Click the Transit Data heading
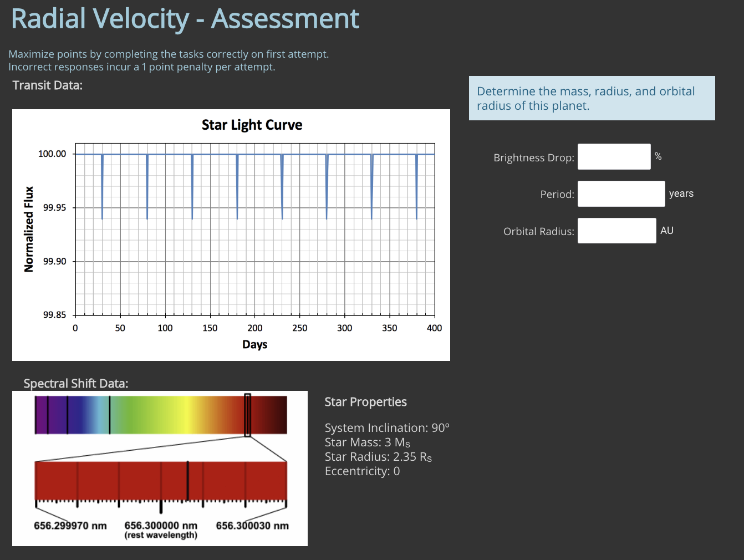Viewport: 744px width, 560px height. click(47, 85)
